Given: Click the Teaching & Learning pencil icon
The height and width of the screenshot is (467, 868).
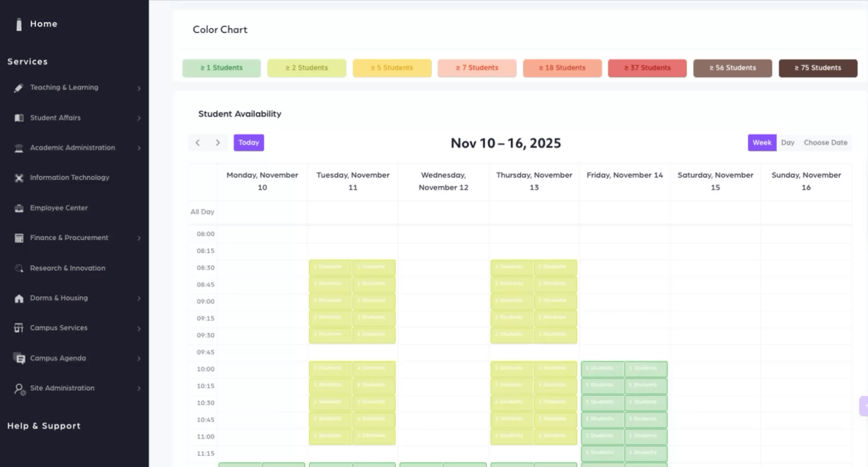Looking at the screenshot, I should click(x=19, y=88).
